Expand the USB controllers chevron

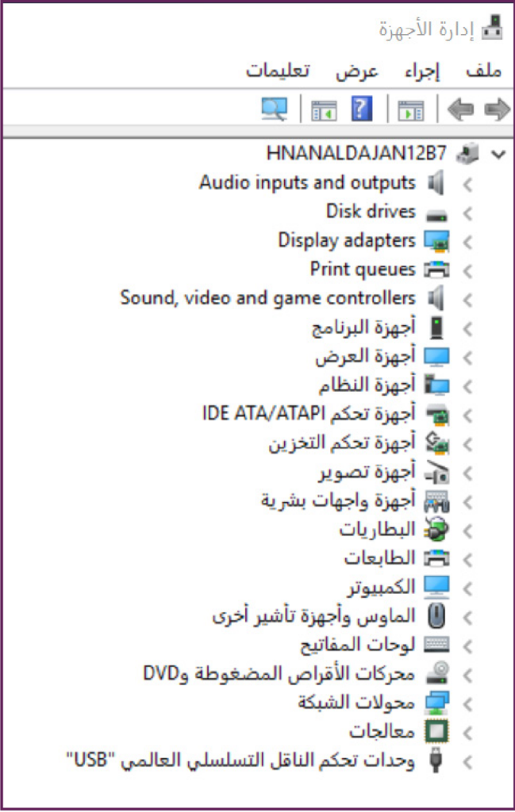coord(468,762)
